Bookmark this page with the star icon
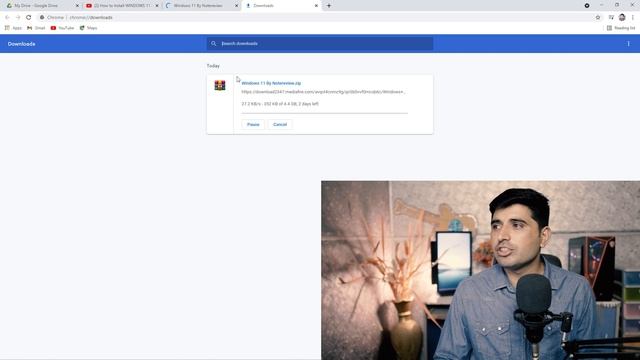Screen dimensions: 640x360 click(598, 18)
